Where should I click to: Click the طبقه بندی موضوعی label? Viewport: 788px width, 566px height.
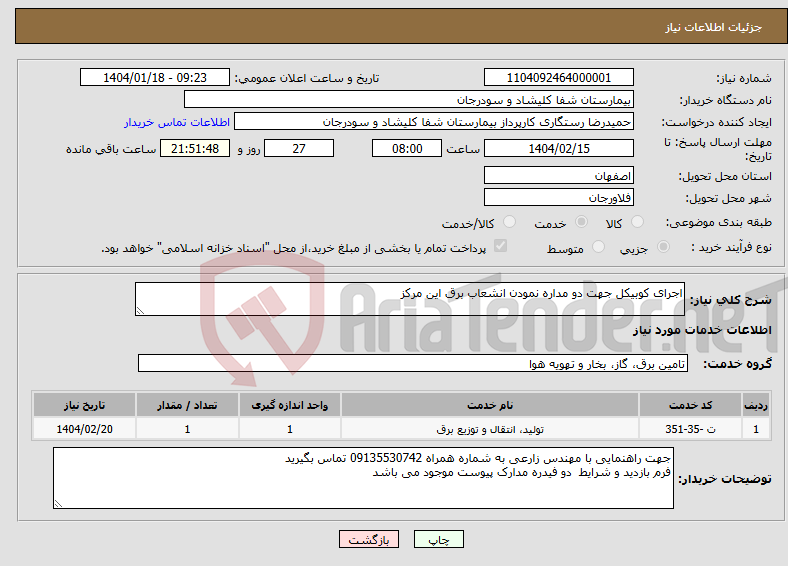[x=719, y=222]
